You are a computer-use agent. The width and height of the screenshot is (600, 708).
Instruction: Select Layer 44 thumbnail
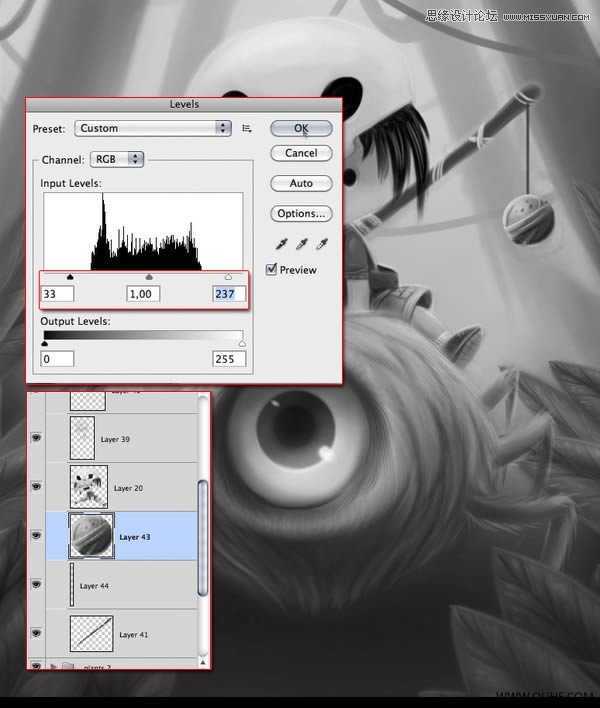coord(72,584)
